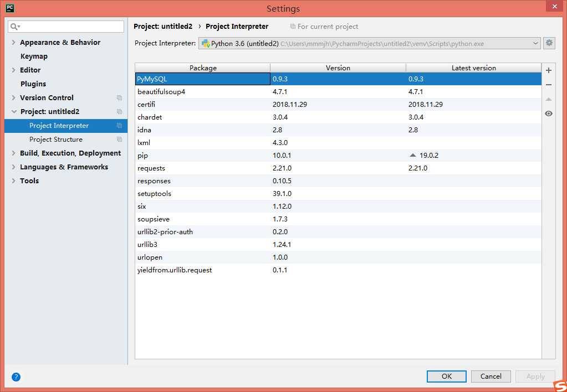Image resolution: width=567 pixels, height=392 pixels.
Task: Click the upgrade package arrow icon
Action: (549, 99)
